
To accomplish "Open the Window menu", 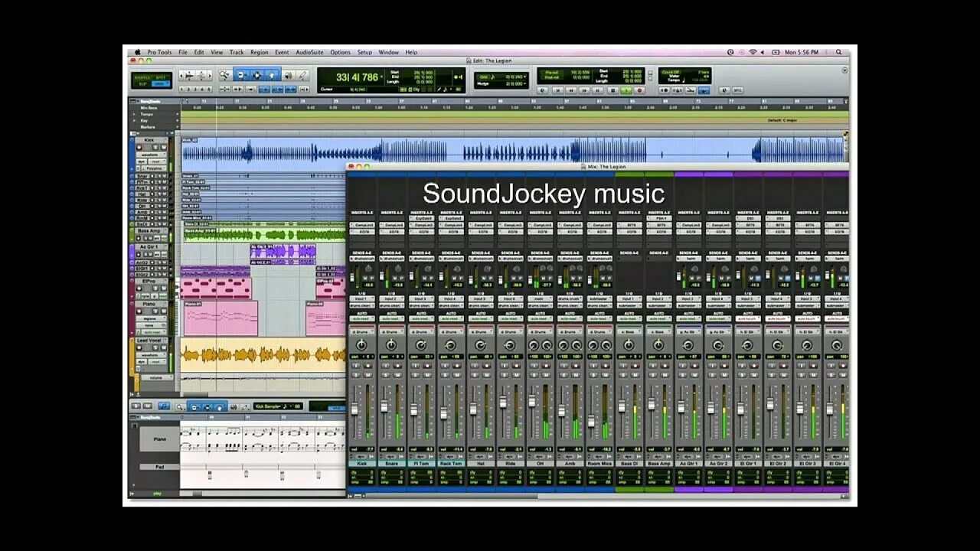I will pos(388,52).
